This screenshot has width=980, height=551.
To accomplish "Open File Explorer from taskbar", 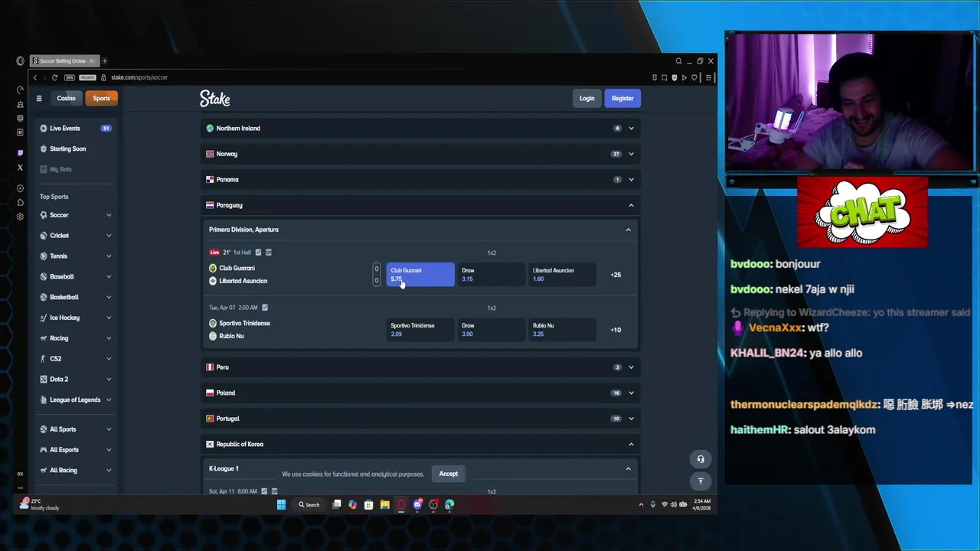I will pos(384,504).
